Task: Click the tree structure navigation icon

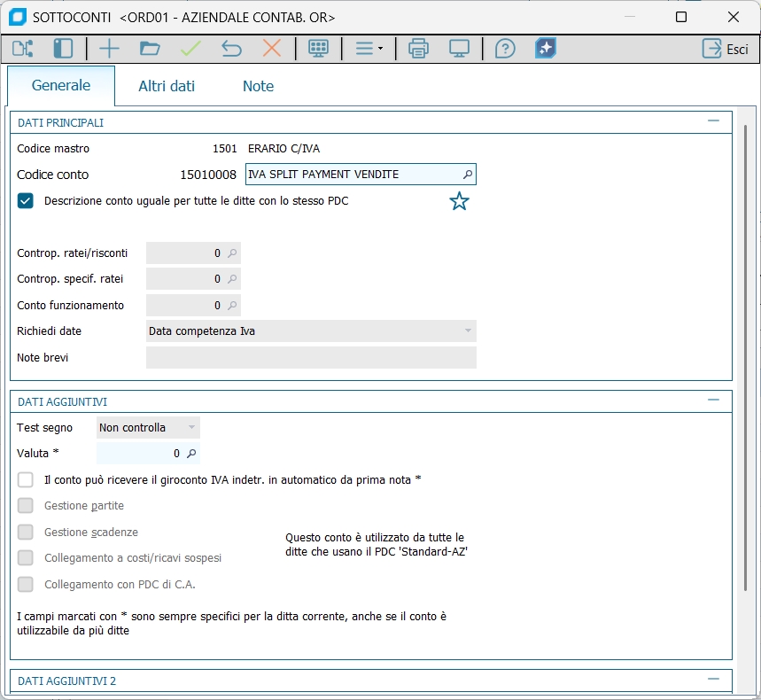Action: click(x=22, y=49)
